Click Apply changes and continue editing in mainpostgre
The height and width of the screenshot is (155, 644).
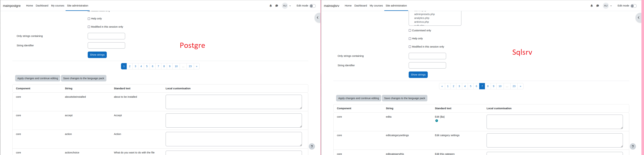coord(37,78)
